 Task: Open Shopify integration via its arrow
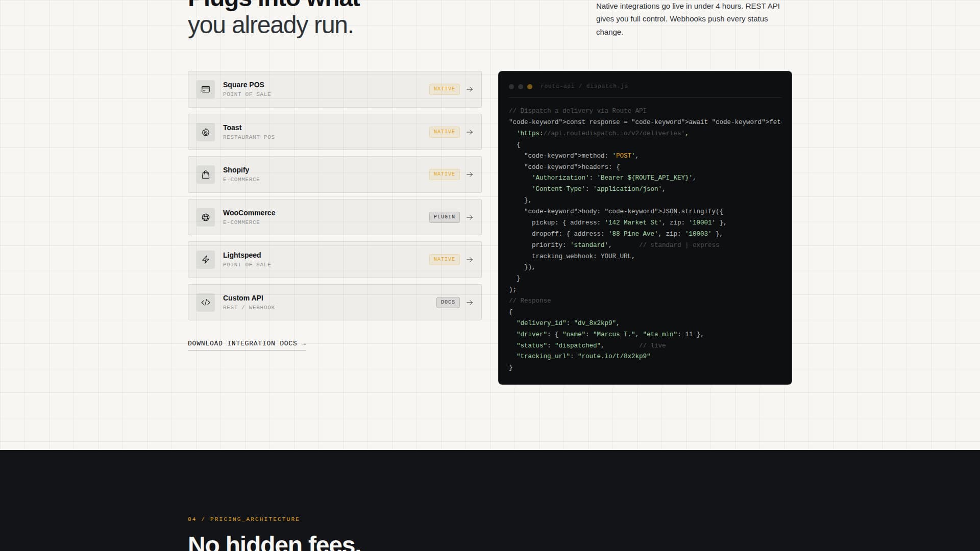click(x=470, y=174)
